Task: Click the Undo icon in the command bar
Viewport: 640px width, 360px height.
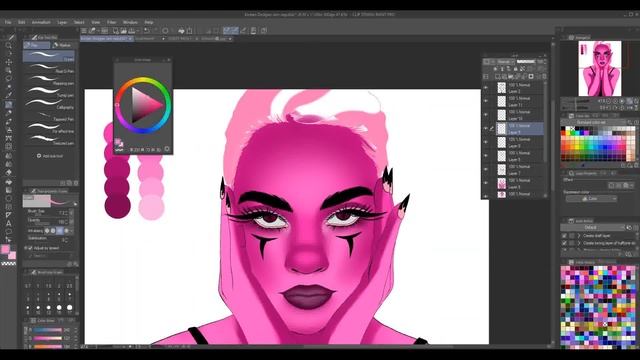Action: 147,31
